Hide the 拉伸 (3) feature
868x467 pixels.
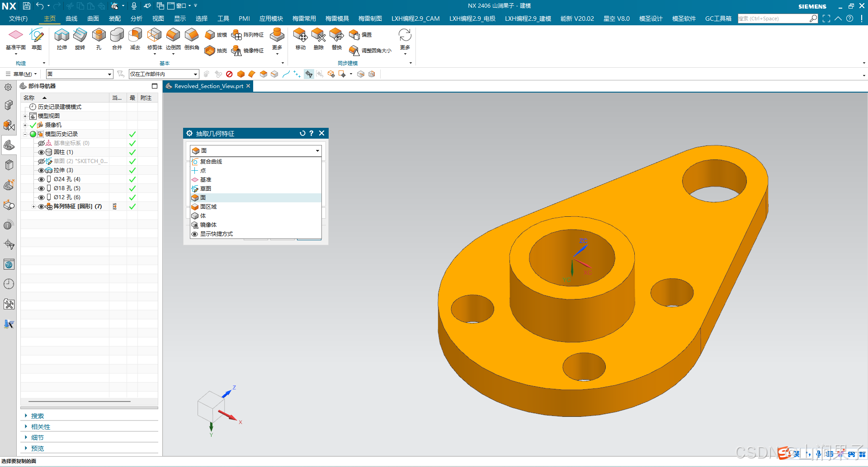[42, 170]
